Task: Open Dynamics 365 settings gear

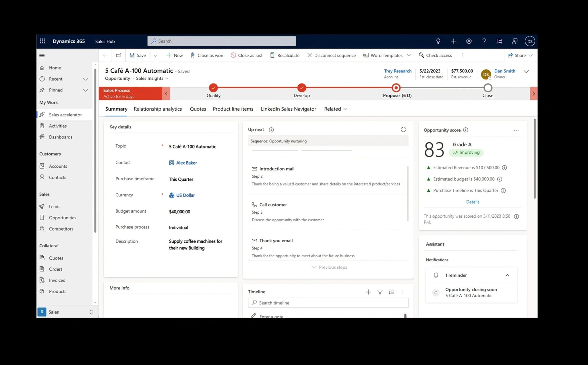Action: pyautogui.click(x=469, y=41)
